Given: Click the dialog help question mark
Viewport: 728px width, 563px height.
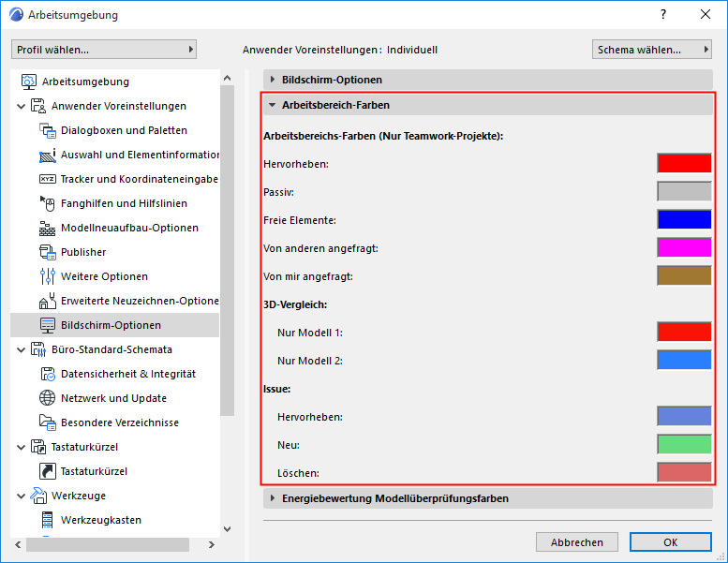Looking at the screenshot, I should (x=663, y=14).
